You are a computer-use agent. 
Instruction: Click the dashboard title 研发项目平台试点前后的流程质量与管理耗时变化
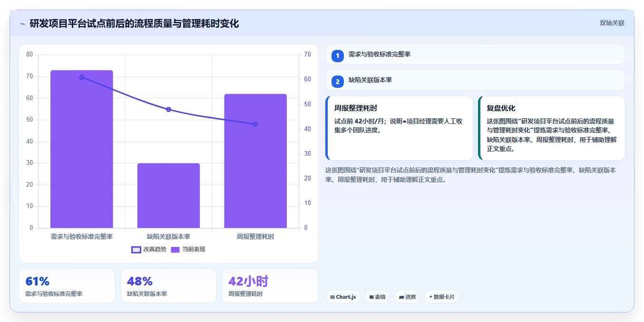134,24
